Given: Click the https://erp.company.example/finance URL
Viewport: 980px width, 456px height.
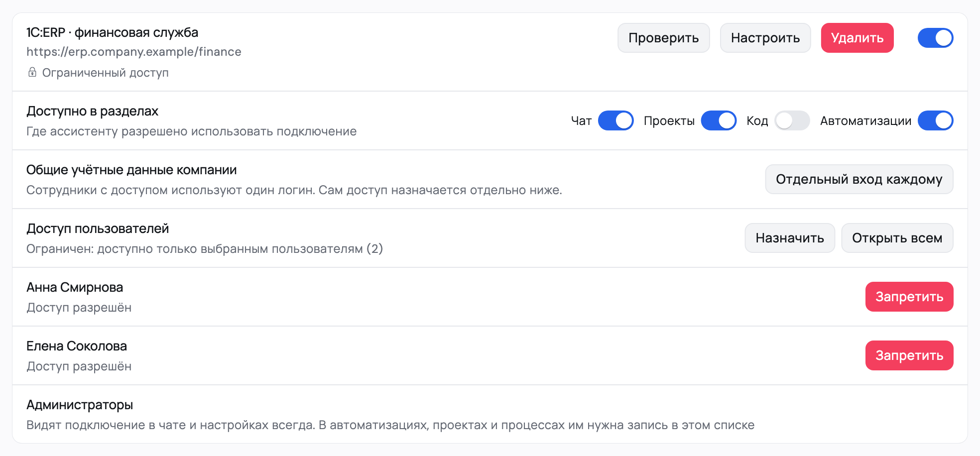Looking at the screenshot, I should [x=134, y=52].
